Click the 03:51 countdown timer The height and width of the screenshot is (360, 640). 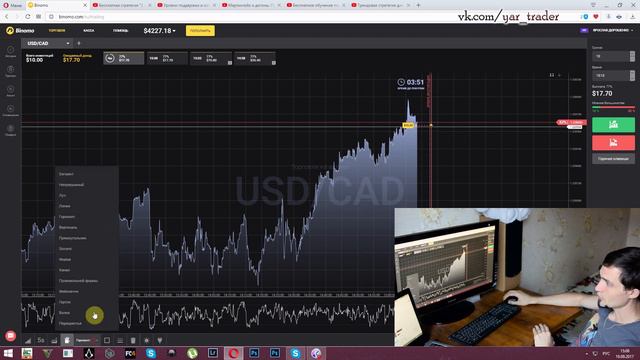pyautogui.click(x=411, y=82)
